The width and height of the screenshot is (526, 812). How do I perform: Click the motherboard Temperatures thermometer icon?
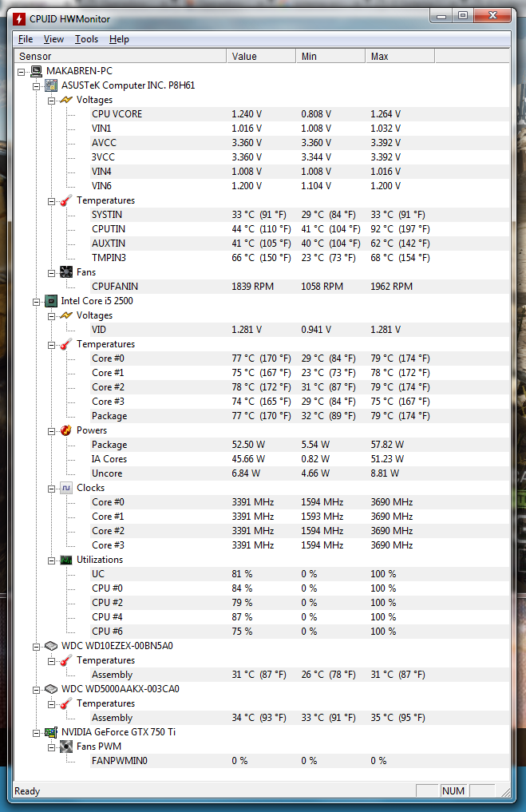[66, 200]
